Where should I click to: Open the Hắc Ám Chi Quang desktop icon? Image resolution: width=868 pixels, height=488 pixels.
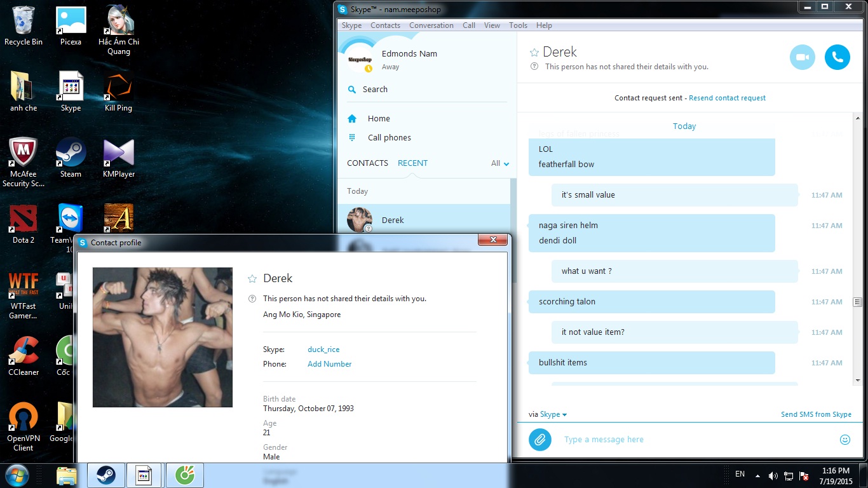[x=119, y=30]
